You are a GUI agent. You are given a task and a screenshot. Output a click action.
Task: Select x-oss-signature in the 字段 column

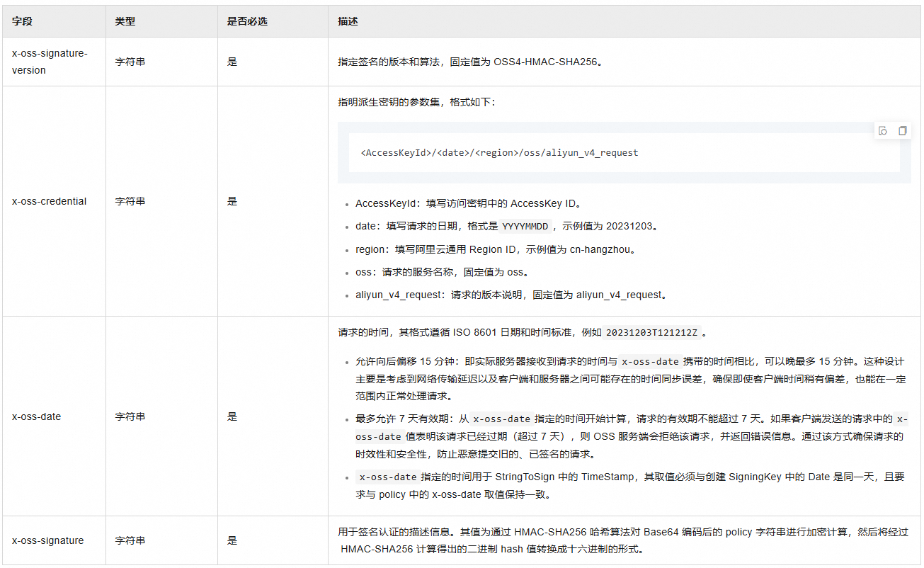pyautogui.click(x=48, y=540)
